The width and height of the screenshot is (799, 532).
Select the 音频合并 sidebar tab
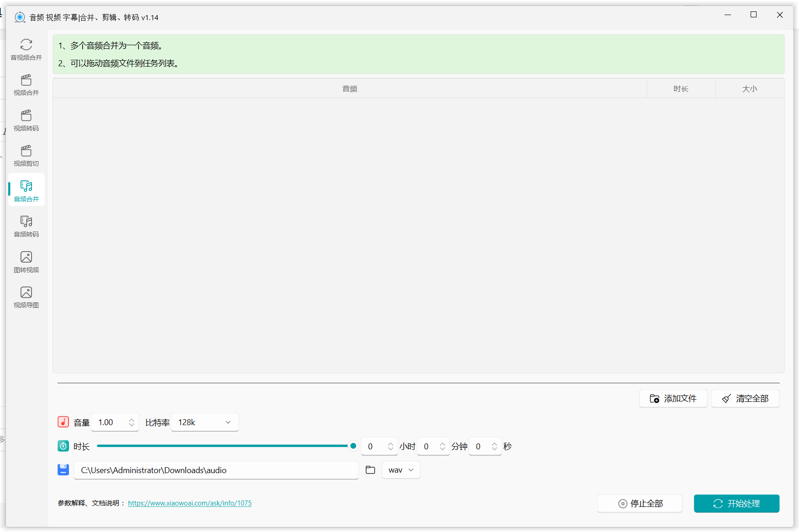pyautogui.click(x=26, y=191)
